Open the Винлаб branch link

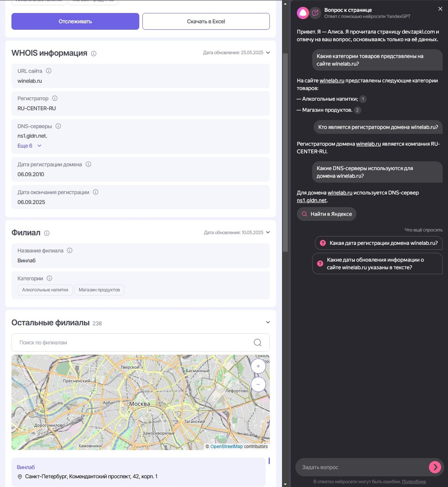[x=26, y=467]
